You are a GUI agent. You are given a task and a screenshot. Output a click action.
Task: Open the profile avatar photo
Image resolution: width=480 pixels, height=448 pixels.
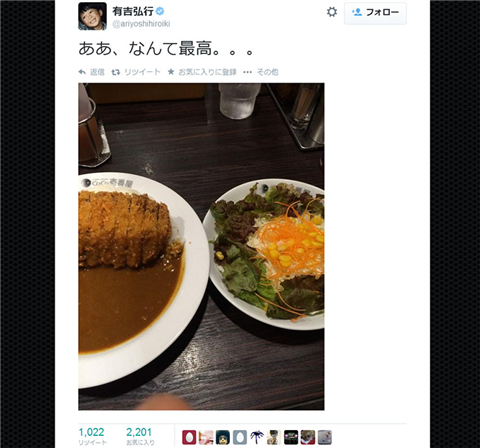pyautogui.click(x=92, y=16)
